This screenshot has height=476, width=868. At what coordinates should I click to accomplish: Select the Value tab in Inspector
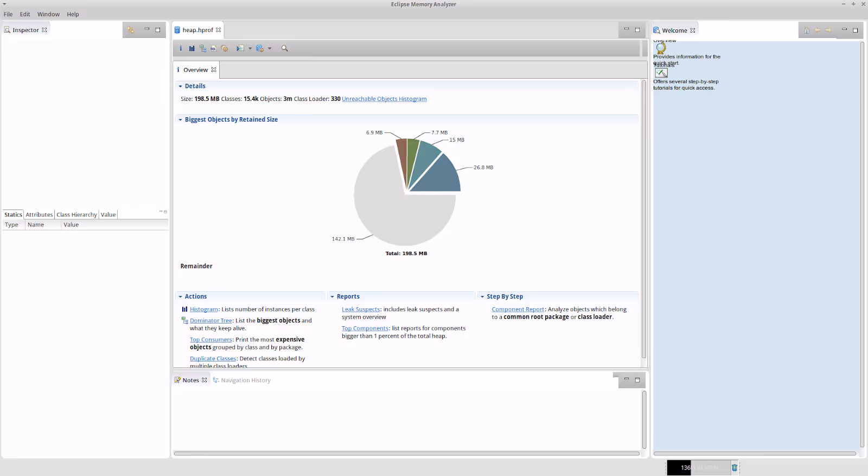click(108, 214)
